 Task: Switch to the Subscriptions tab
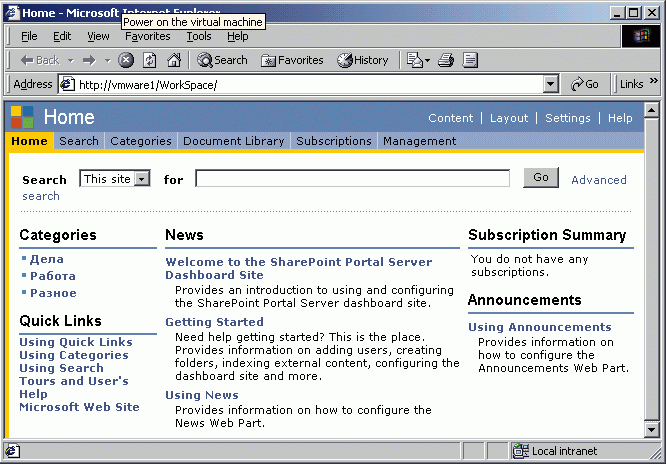point(334,141)
